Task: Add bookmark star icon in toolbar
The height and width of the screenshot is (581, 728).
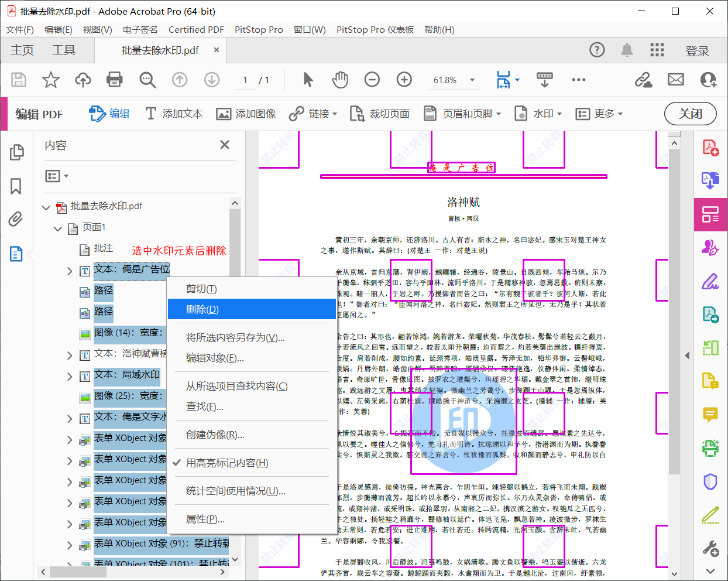Action: click(51, 80)
